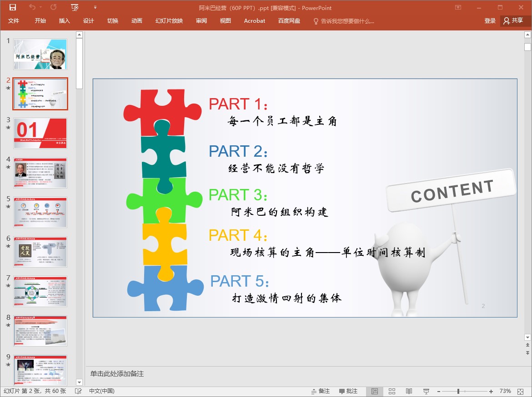Screen dimensions: 532x397
Task: Open the 插入 ribbon tab
Action: point(65,21)
